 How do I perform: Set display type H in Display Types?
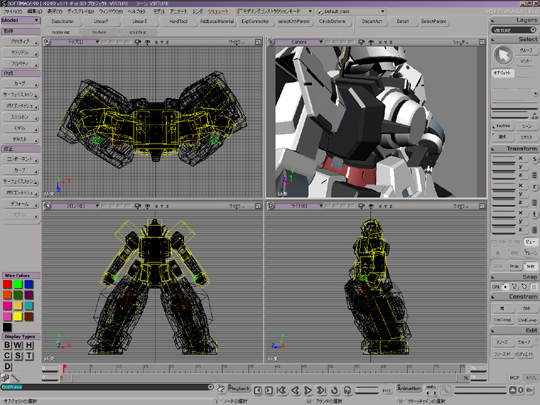coord(29,345)
